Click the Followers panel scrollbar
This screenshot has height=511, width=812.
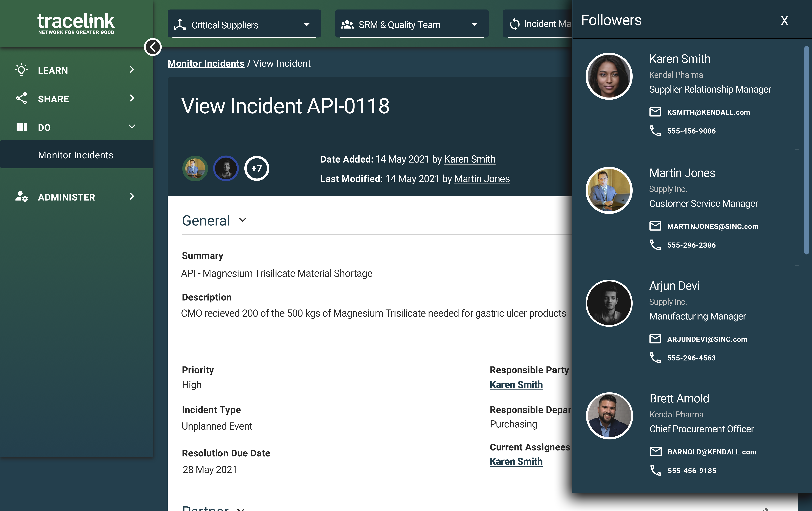(x=806, y=150)
